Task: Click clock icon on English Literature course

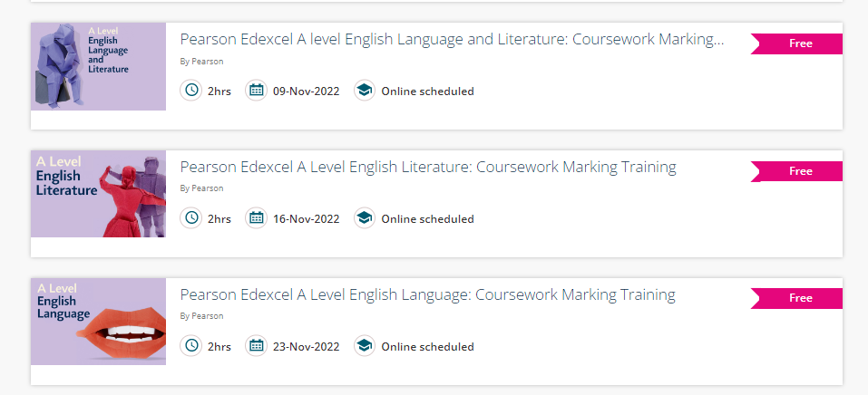Action: click(190, 218)
